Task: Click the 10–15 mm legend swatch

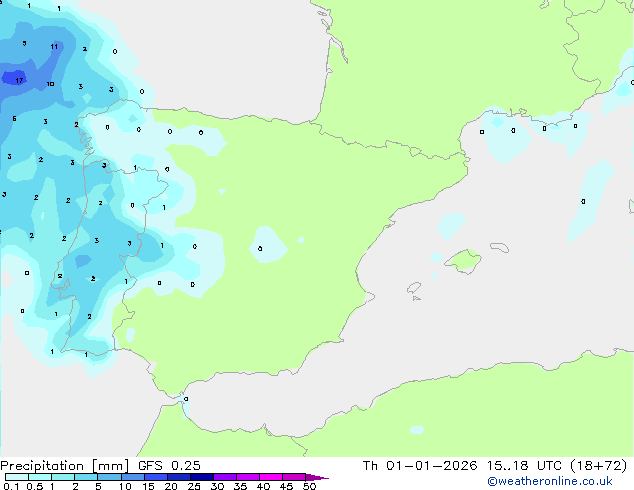Action: 133,477
